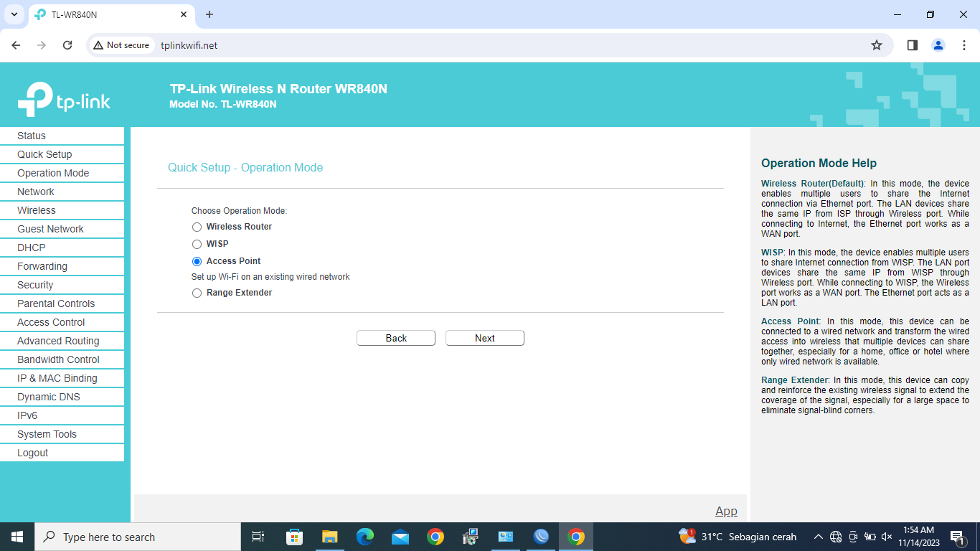Open first Chrome icon in taskbar
Screen dimensions: 980x551
(435, 537)
